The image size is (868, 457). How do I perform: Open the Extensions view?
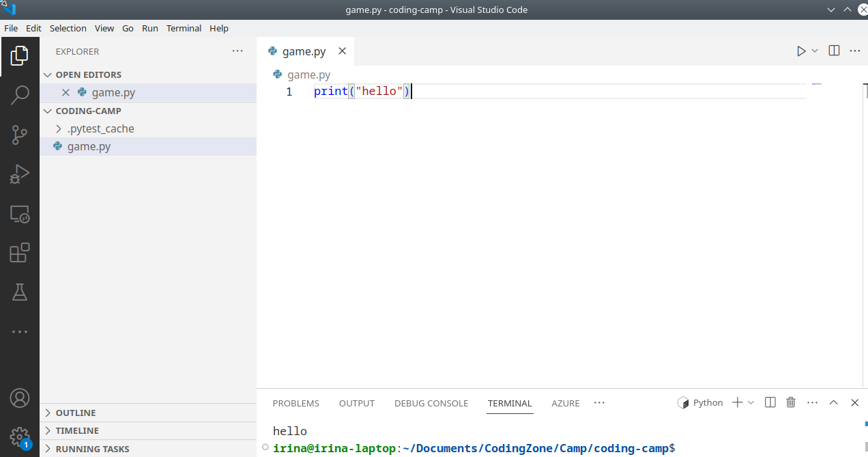(x=20, y=253)
